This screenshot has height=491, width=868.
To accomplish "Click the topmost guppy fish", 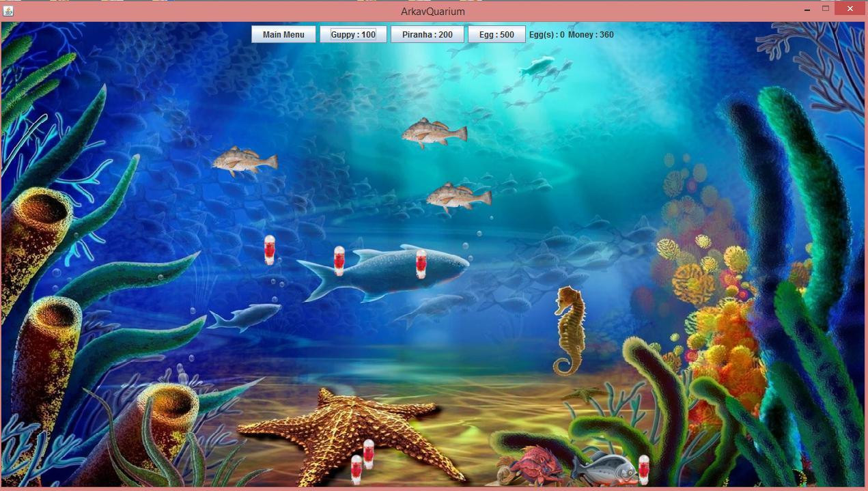I will [x=434, y=132].
